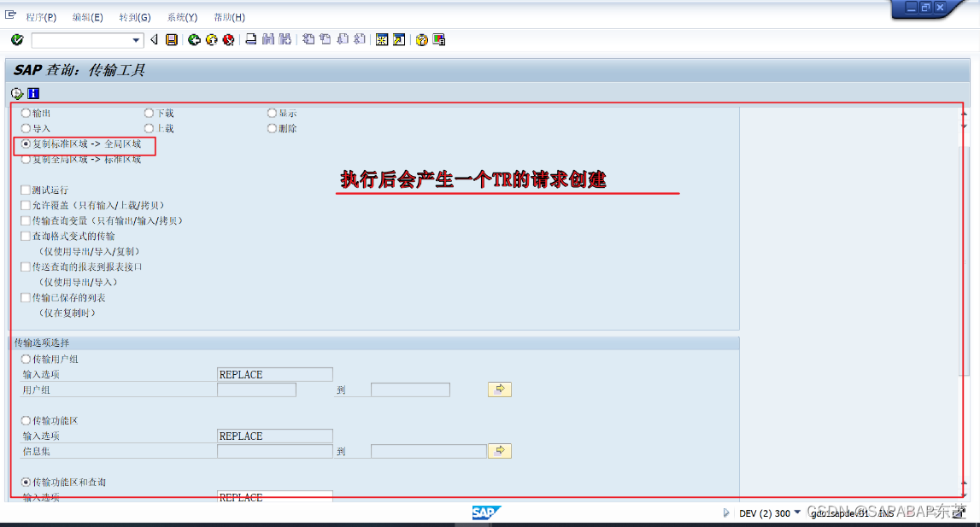Click the Generate Shortcut icon

[x=399, y=40]
